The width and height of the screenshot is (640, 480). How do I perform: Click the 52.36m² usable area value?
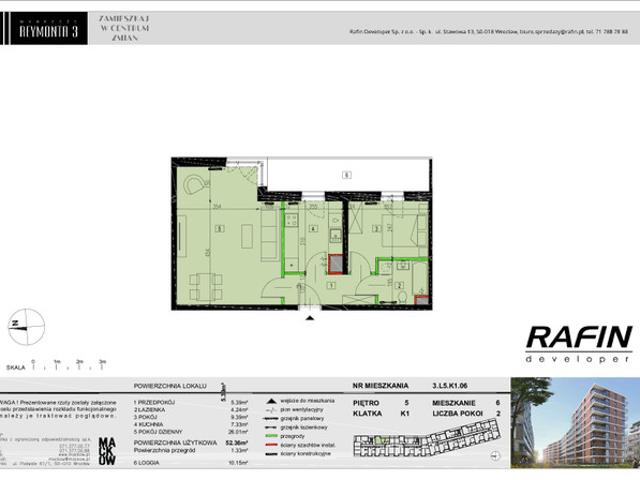click(x=237, y=443)
